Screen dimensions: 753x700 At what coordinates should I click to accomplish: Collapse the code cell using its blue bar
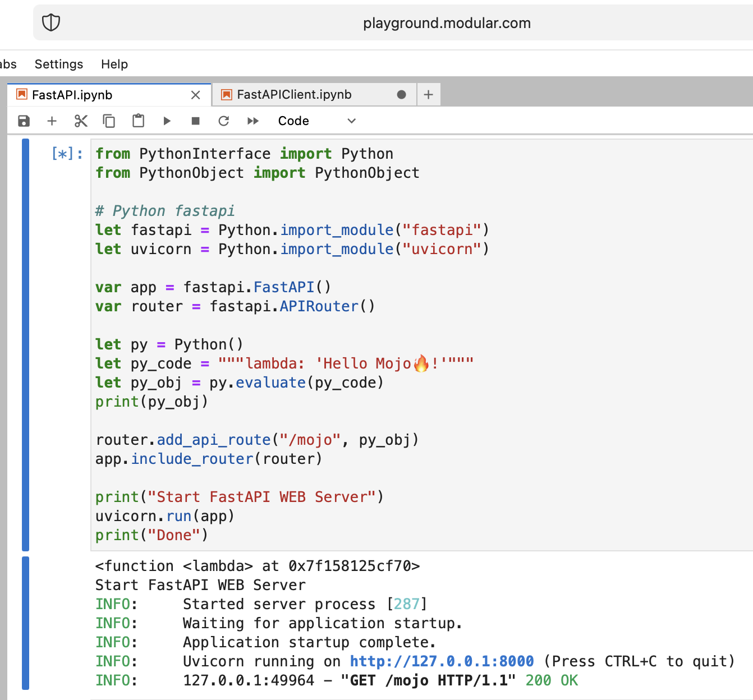click(x=25, y=344)
